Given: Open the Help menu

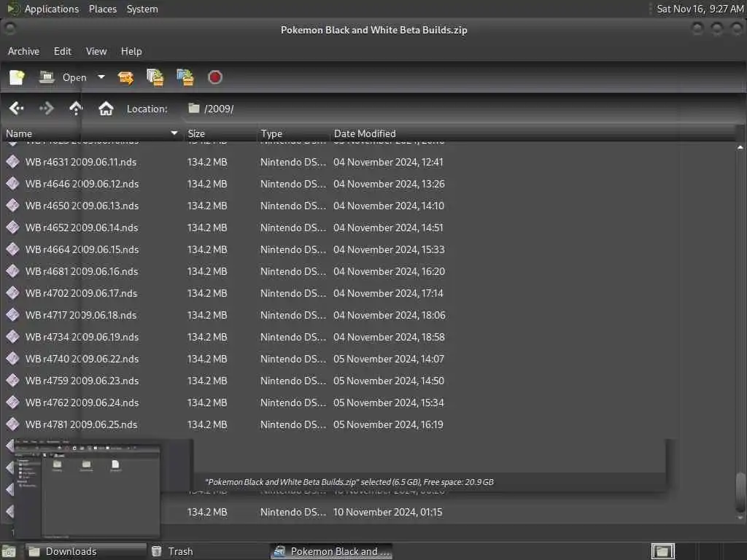Looking at the screenshot, I should [x=131, y=51].
